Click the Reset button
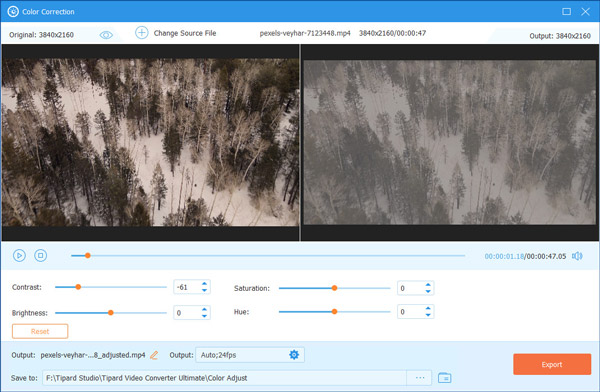The image size is (600, 392). [40, 331]
